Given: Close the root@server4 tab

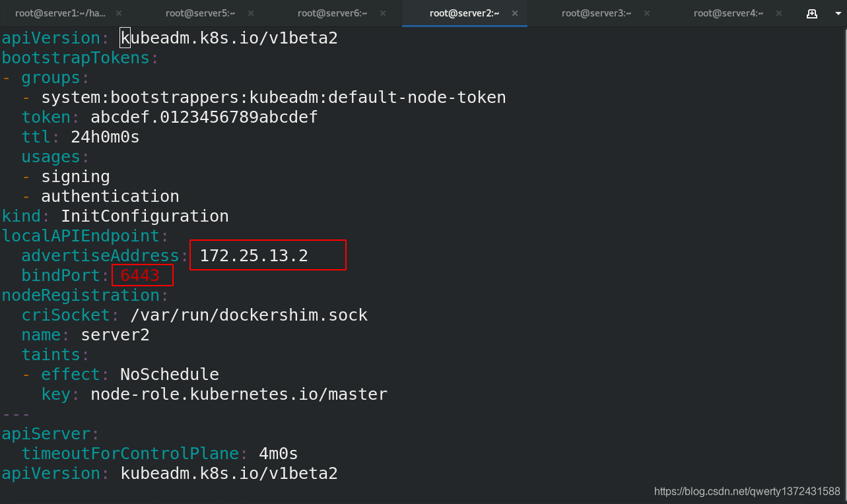Looking at the screenshot, I should [x=779, y=13].
